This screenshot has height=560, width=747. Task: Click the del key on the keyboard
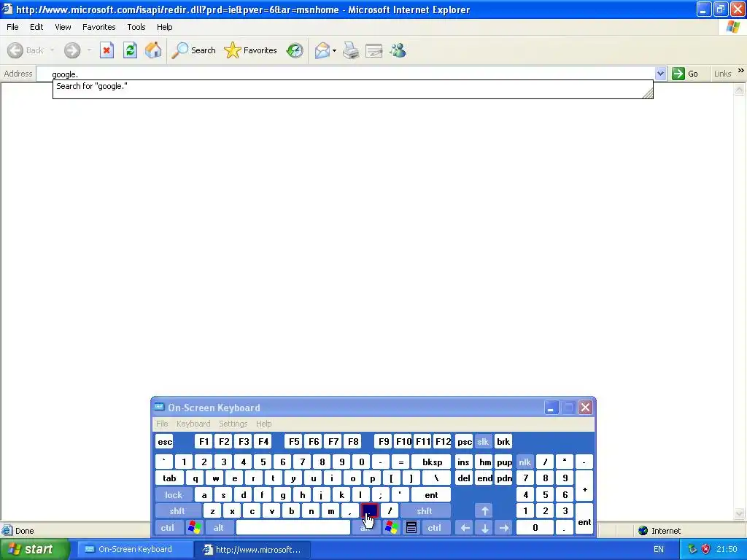click(464, 478)
